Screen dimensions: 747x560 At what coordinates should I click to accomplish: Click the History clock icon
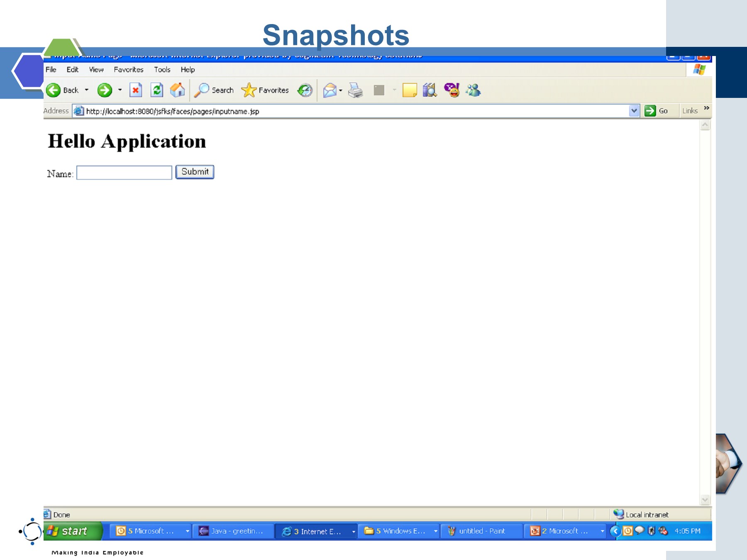click(304, 90)
